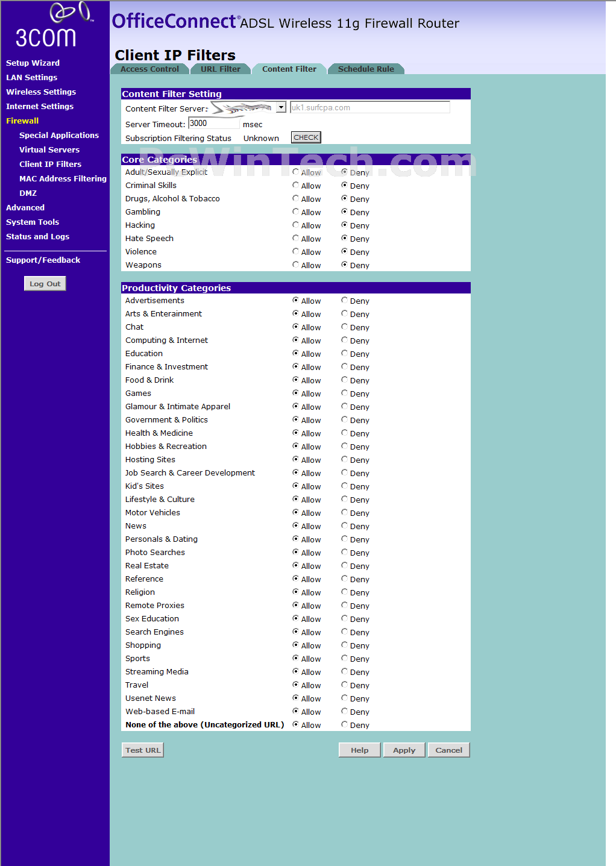Select the Content Filter tab
Viewport: 616px width, 866px height.
coord(289,69)
